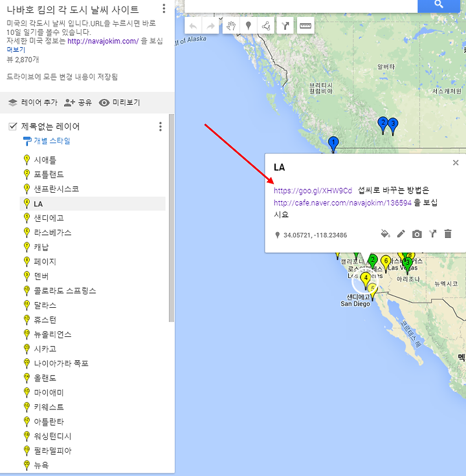The image size is (466, 476).
Task: Click 레이어 추가 to add a layer
Action: 33,103
